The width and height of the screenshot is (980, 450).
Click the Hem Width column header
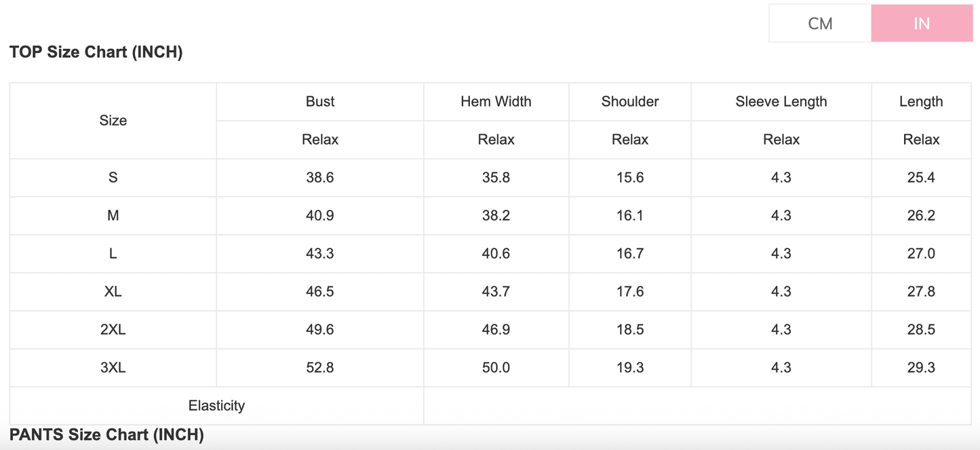tap(496, 102)
